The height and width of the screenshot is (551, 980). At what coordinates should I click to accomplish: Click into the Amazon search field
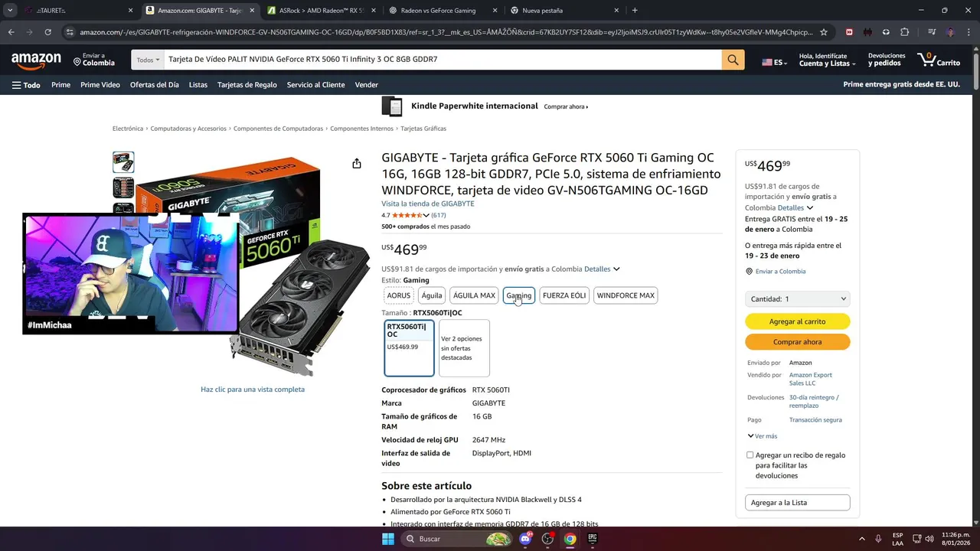point(443,60)
